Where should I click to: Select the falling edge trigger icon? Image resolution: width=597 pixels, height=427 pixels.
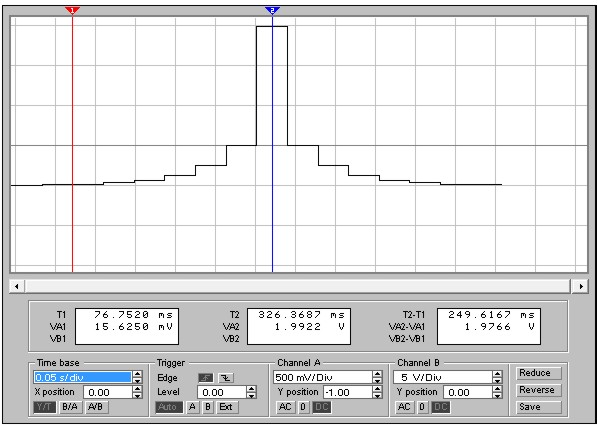226,378
